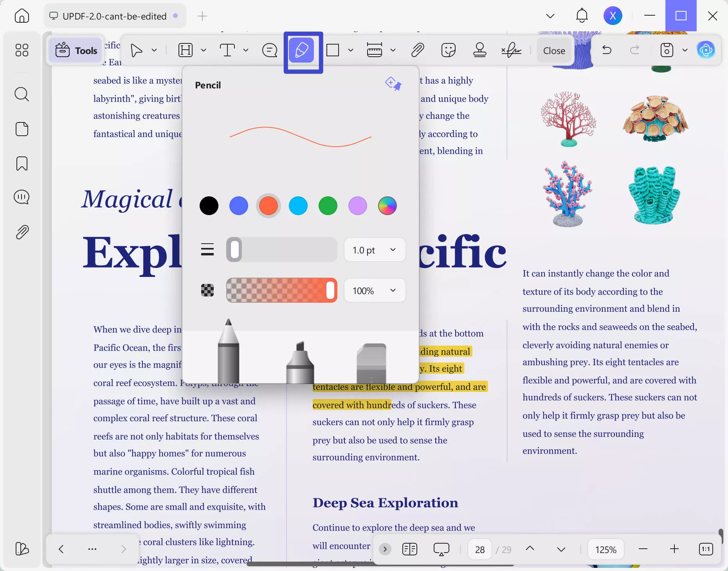Pick the cyan pencil color
The height and width of the screenshot is (571, 728).
pyautogui.click(x=298, y=206)
